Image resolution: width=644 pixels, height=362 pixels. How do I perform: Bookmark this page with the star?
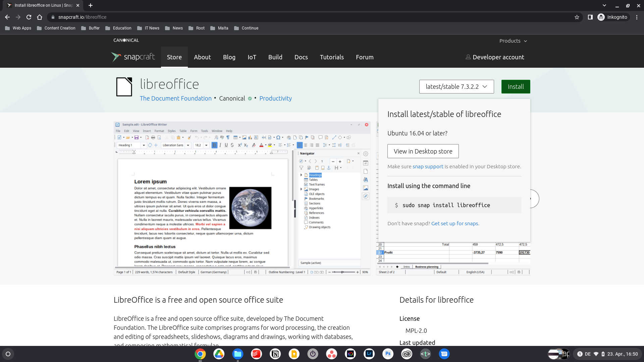tap(577, 17)
